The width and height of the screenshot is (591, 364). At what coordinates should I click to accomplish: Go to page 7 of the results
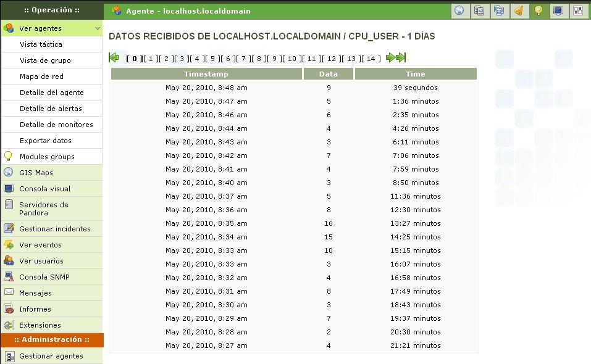click(x=243, y=59)
